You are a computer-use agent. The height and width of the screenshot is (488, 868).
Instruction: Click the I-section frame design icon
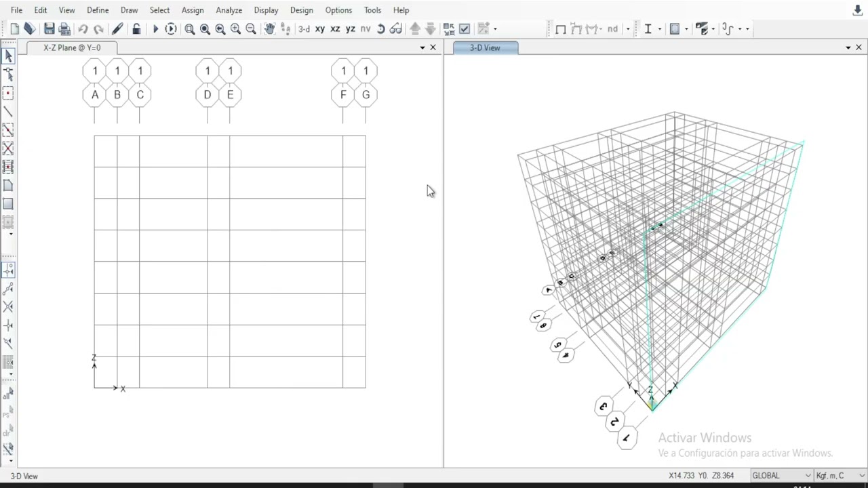point(648,28)
